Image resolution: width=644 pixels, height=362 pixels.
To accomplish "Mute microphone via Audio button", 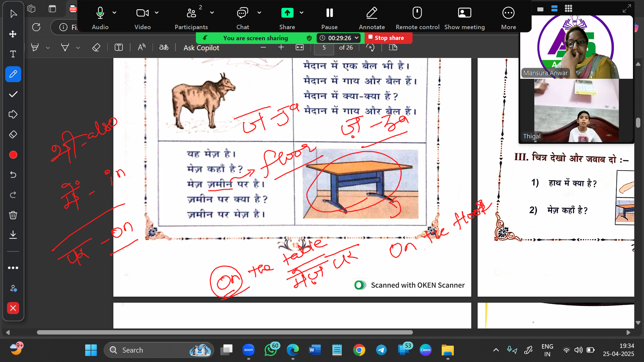I will click(100, 17).
